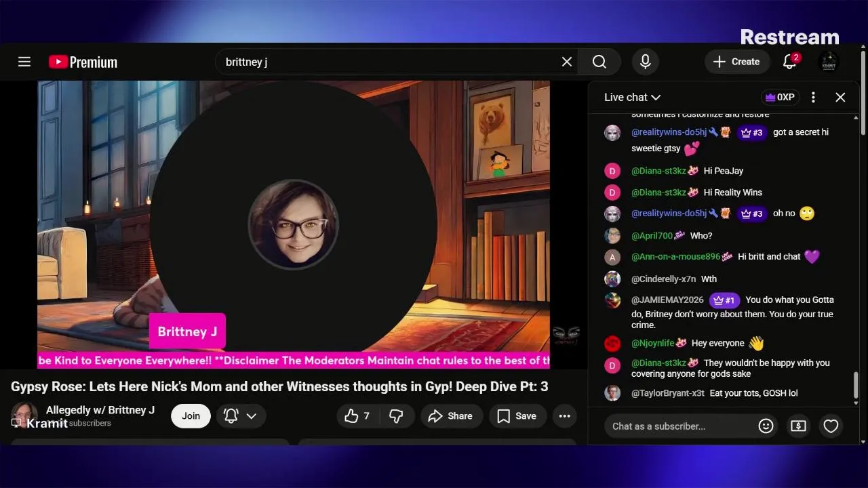Dislike the video
This screenshot has width=868, height=488.
click(x=397, y=416)
